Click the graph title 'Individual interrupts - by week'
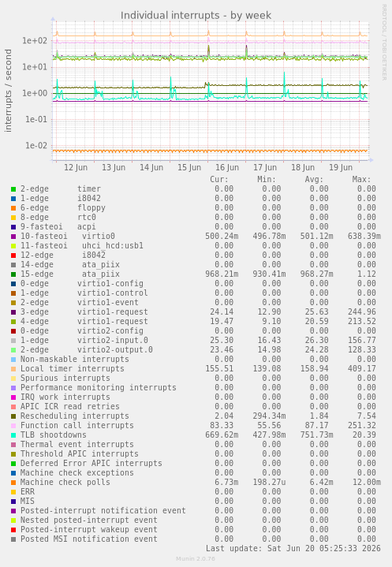 (196, 16)
